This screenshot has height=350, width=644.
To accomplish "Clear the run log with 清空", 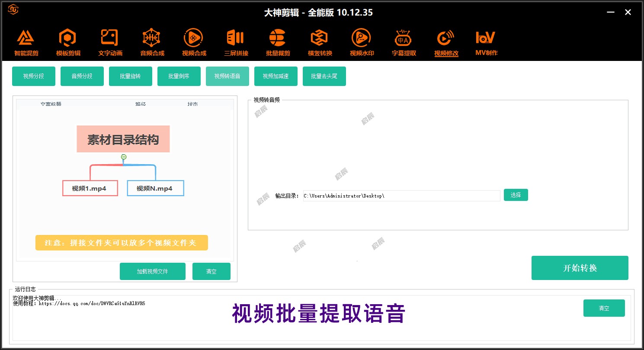I will point(604,308).
